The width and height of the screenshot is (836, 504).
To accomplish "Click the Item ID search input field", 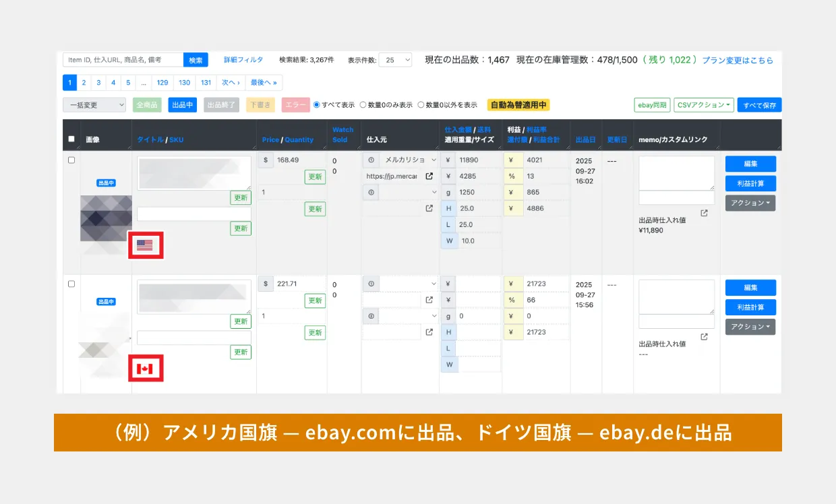I will (123, 60).
